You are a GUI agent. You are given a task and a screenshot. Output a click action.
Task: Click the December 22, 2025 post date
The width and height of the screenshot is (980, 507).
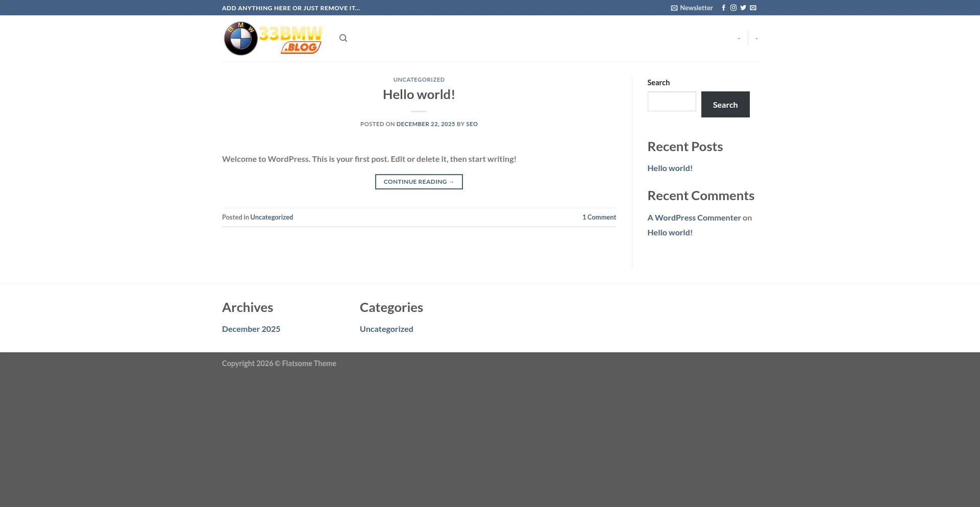(425, 124)
